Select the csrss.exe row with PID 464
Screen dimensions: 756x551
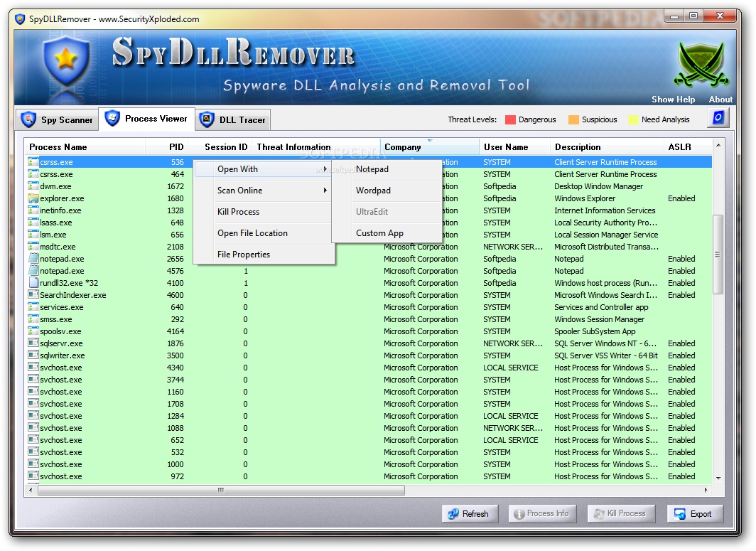tap(368, 174)
